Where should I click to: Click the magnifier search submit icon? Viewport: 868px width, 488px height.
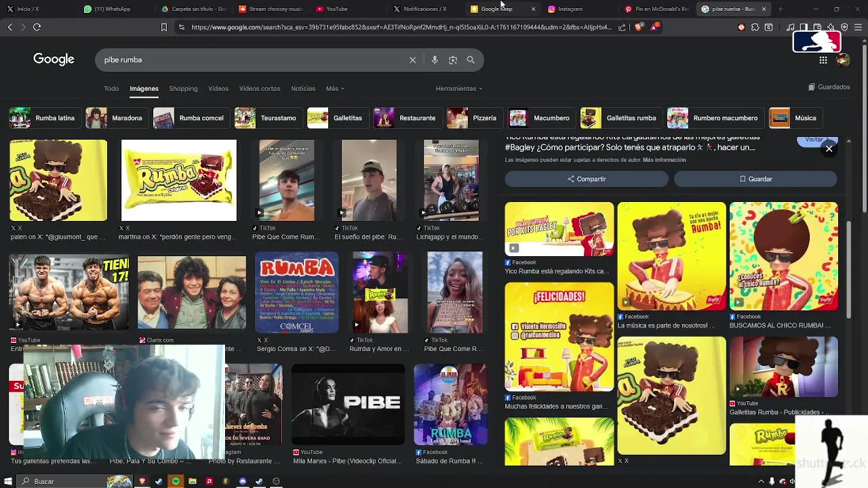tap(471, 60)
